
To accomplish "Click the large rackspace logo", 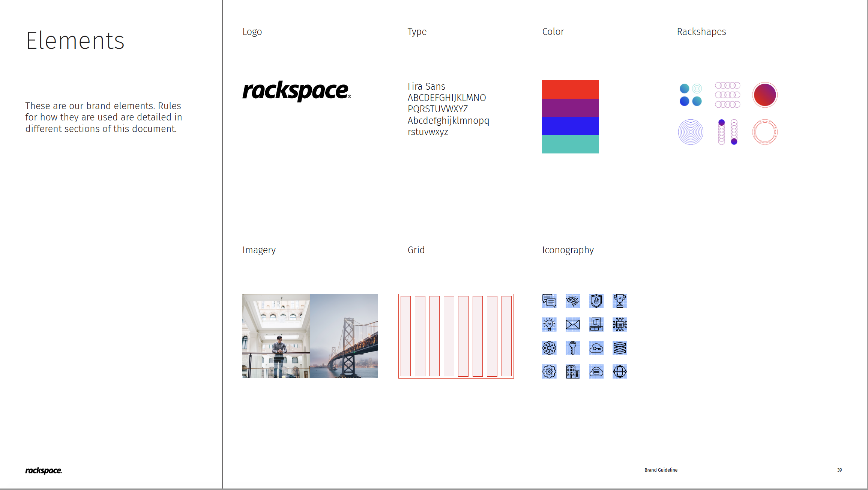I will pos(297,91).
